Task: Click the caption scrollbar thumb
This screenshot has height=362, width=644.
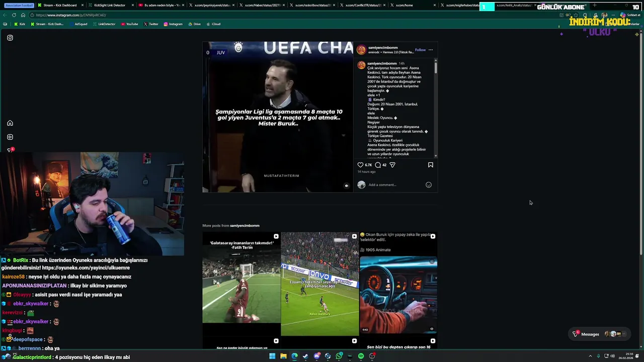Action: point(436,68)
